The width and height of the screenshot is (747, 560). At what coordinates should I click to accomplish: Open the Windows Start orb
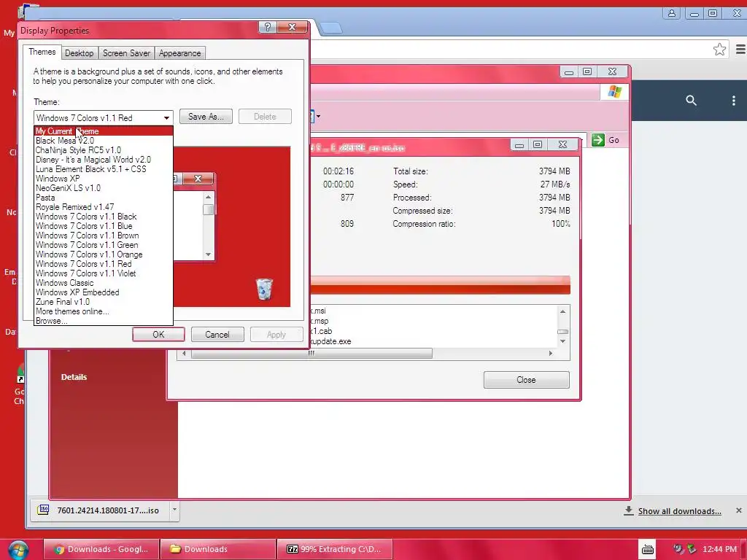[x=18, y=550]
